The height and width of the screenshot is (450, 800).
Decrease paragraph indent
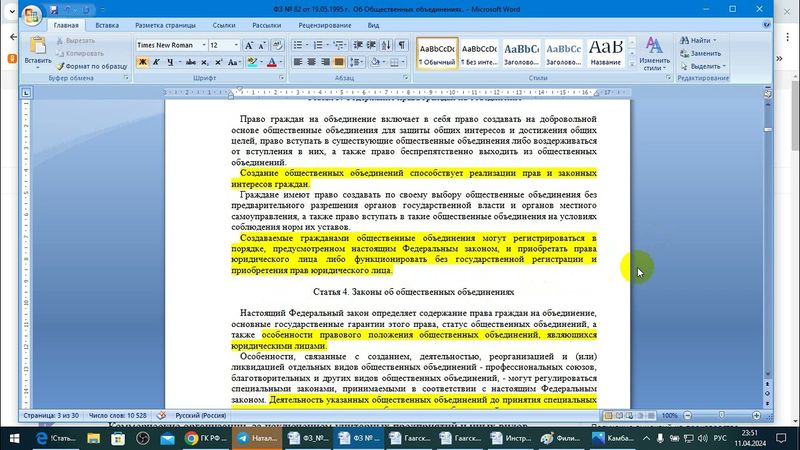pos(358,45)
